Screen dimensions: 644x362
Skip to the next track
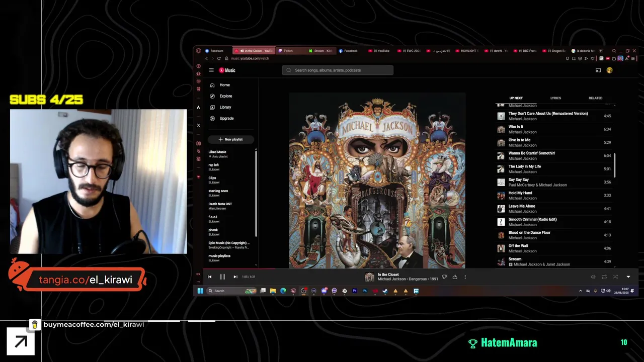235,277
